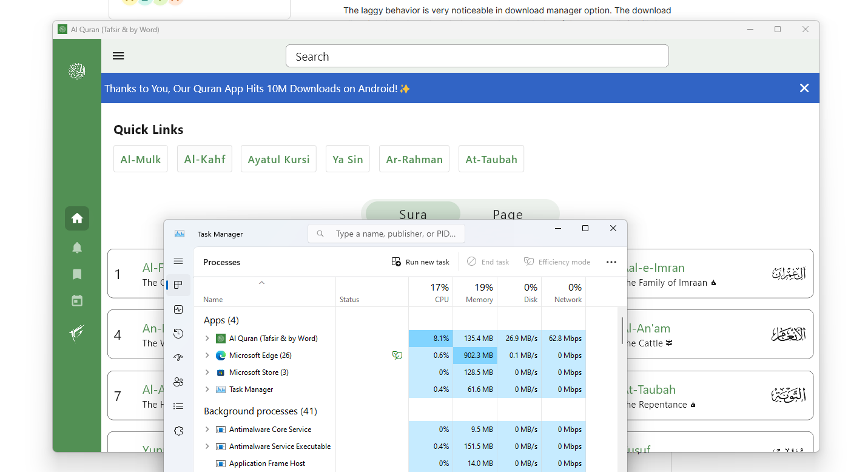Click the Microsoft Edge process icon
868x472 pixels.
click(x=221, y=356)
